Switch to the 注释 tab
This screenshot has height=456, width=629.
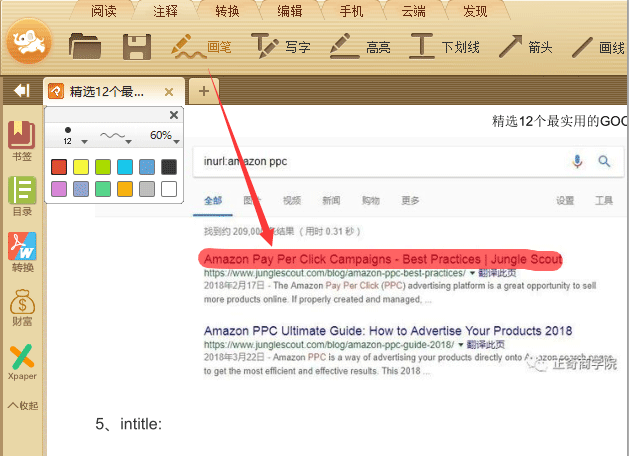point(165,11)
